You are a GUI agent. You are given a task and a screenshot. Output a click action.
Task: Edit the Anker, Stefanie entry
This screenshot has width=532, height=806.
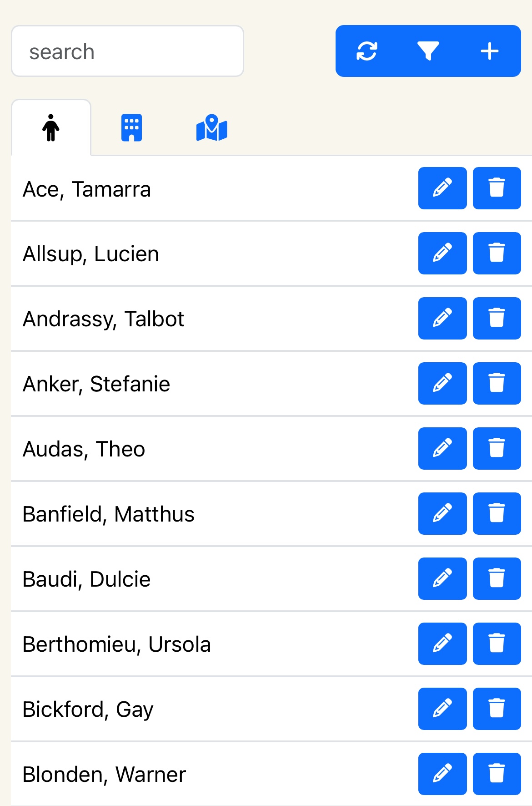442,383
